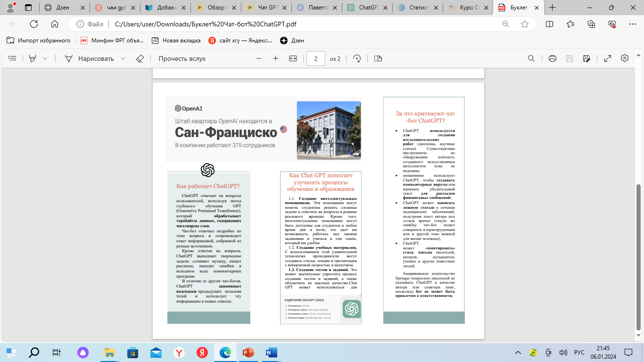Switch to the чаи gpt tab
This screenshot has width=644, height=362.
click(115, 8)
